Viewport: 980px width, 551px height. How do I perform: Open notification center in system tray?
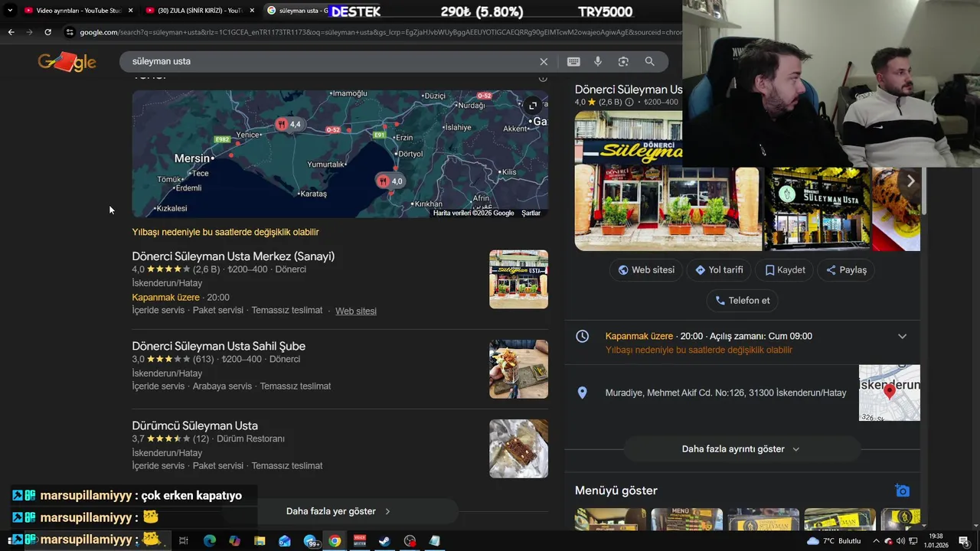coord(964,541)
